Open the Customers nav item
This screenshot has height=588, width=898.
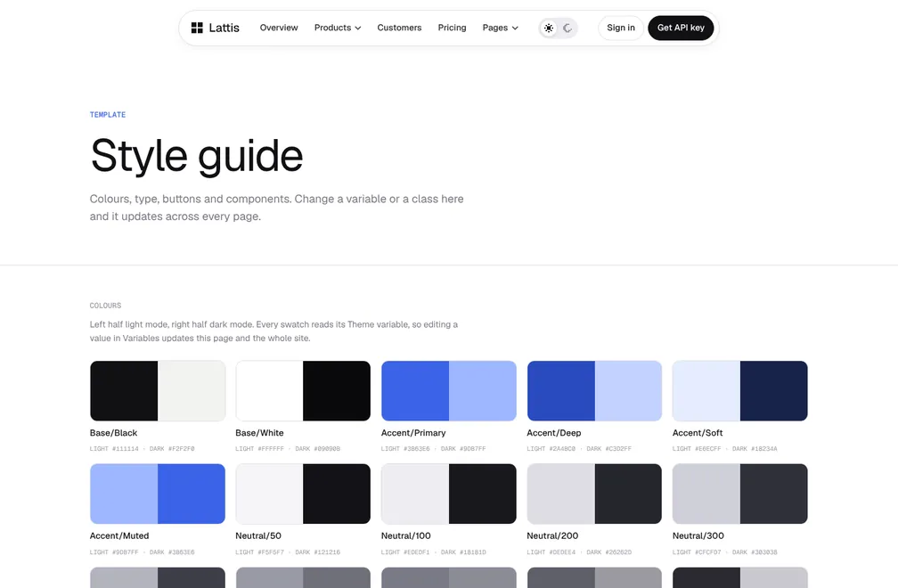[399, 28]
